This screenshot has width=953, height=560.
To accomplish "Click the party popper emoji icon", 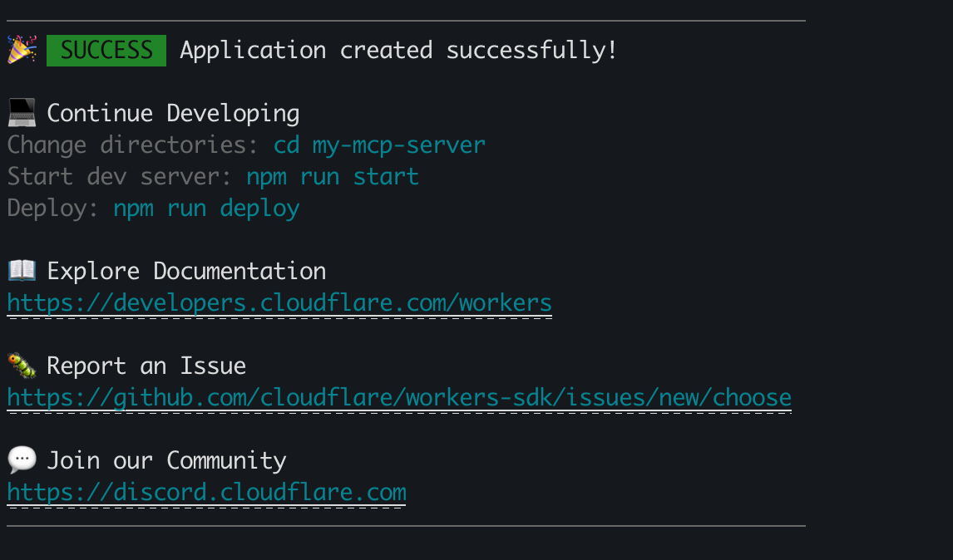I will point(22,50).
